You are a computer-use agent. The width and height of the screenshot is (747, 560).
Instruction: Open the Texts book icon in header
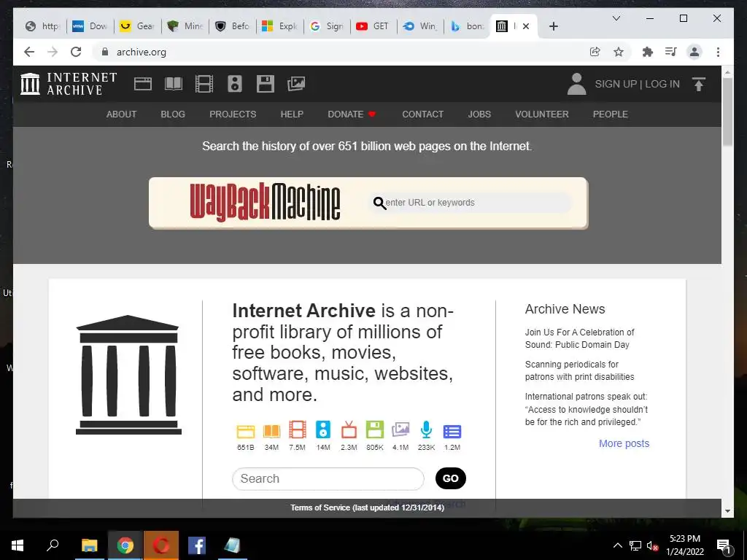(174, 84)
